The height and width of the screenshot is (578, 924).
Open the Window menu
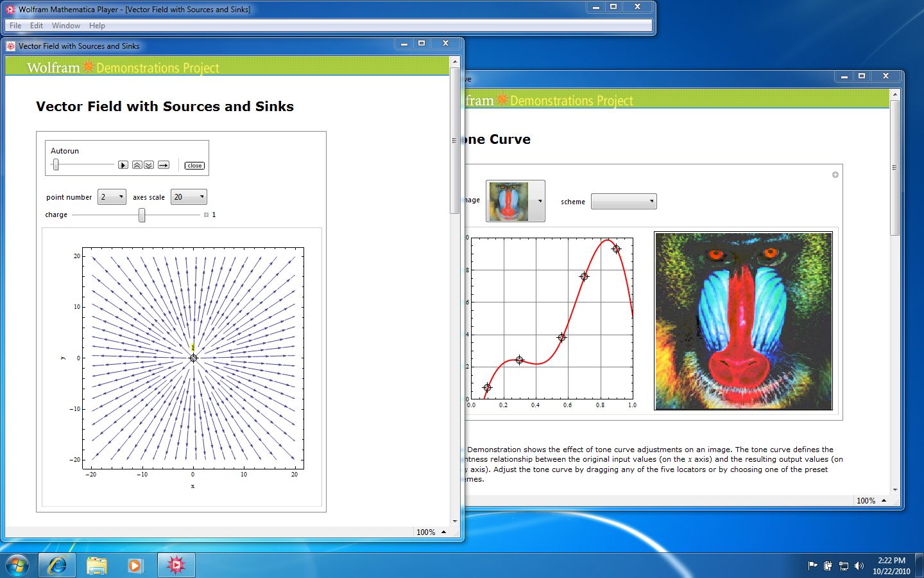66,26
